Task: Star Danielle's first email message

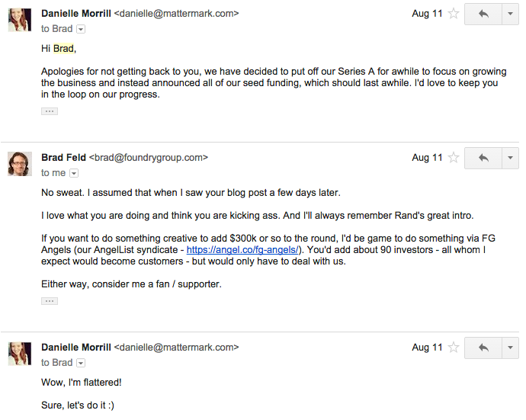Action: click(x=454, y=14)
